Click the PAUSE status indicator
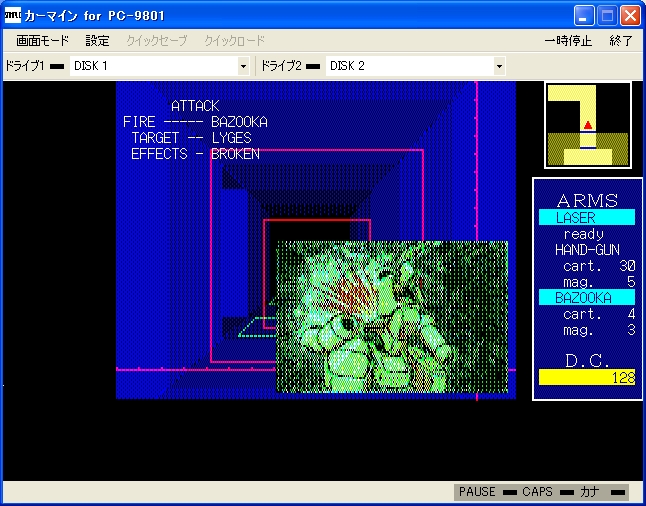The image size is (646, 506). [487, 492]
